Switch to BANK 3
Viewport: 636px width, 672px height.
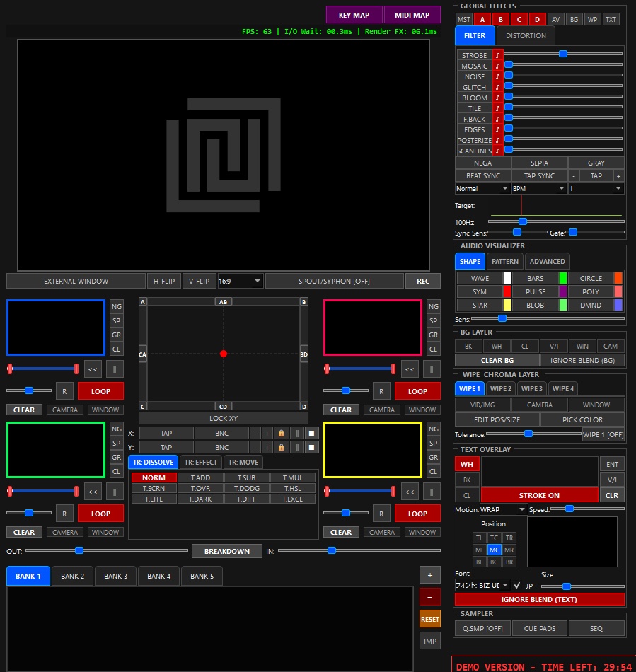[x=116, y=576]
